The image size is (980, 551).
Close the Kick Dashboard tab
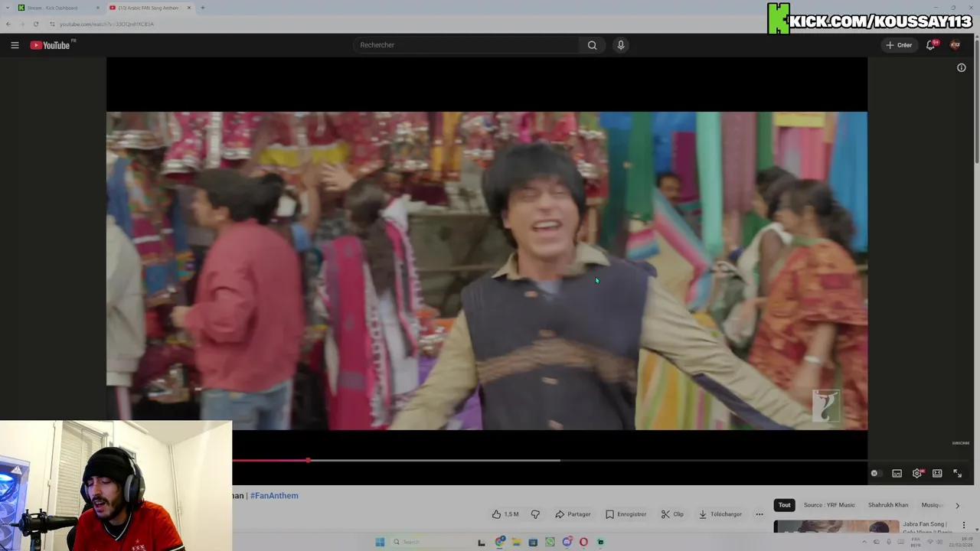[97, 8]
